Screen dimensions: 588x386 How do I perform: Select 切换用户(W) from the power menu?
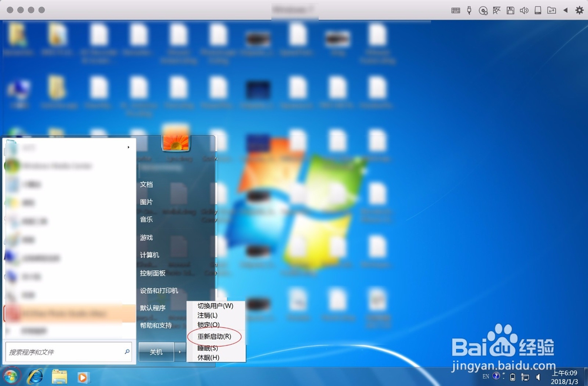point(216,306)
